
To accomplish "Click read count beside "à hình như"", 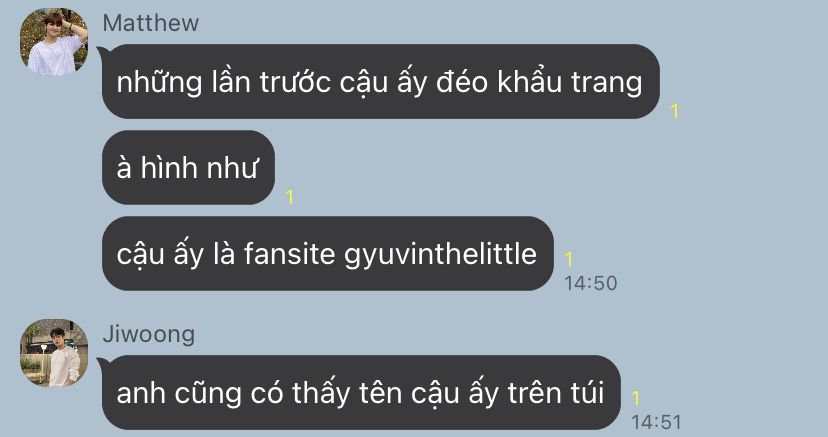I will pos(289,197).
